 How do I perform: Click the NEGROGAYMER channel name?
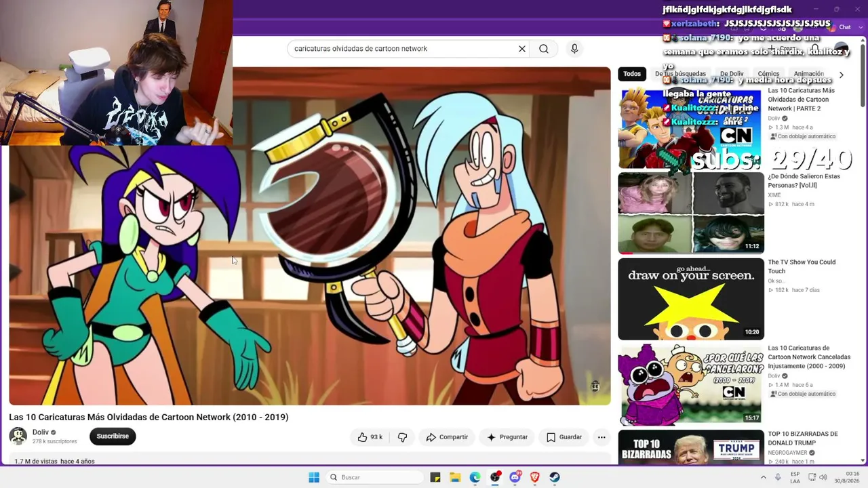(x=788, y=453)
